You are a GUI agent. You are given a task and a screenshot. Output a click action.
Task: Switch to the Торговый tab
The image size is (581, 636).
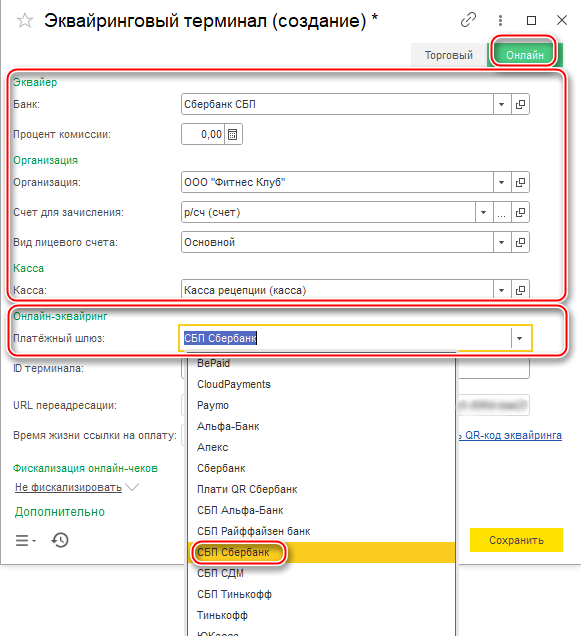(x=449, y=55)
